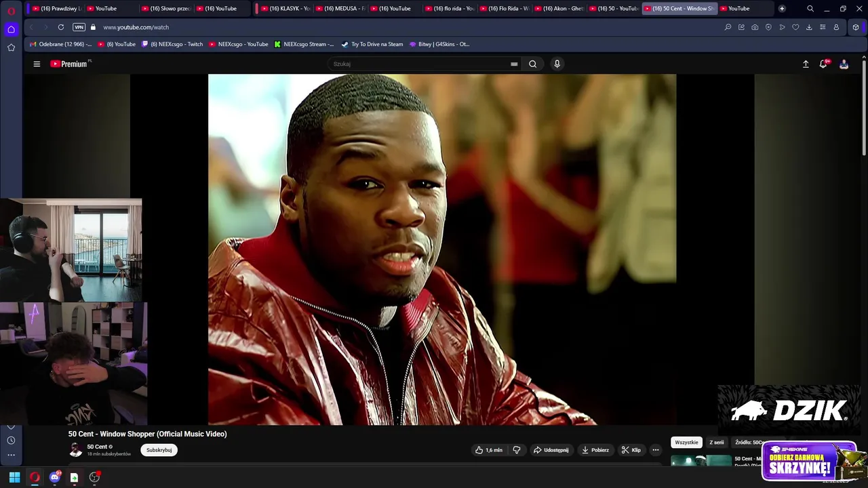Image resolution: width=868 pixels, height=488 pixels.
Task: Open the Opera main menu logo
Action: click(11, 11)
